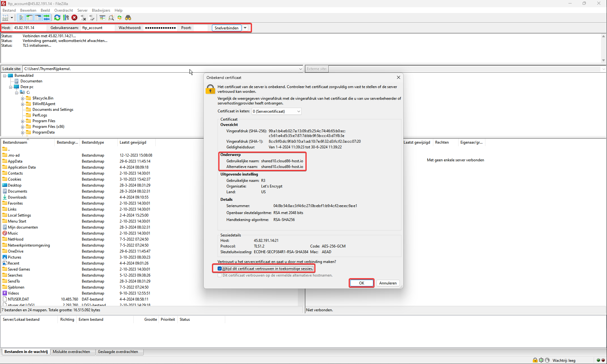Open the Beeld menu
This screenshot has width=607, height=364.
pos(45,10)
